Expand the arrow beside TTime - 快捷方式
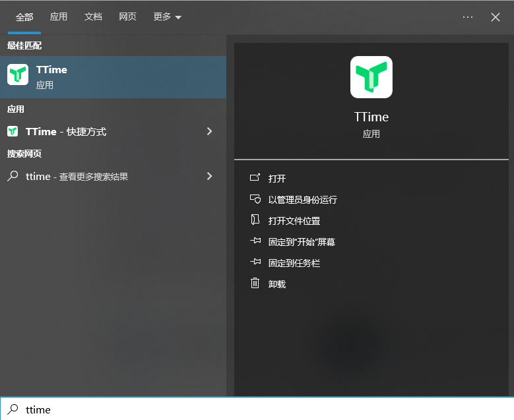 click(x=209, y=131)
